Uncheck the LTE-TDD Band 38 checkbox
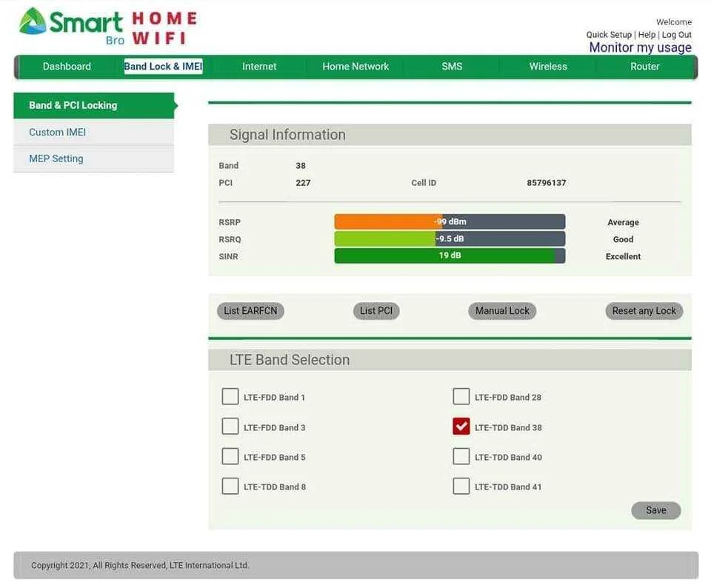 point(461,427)
